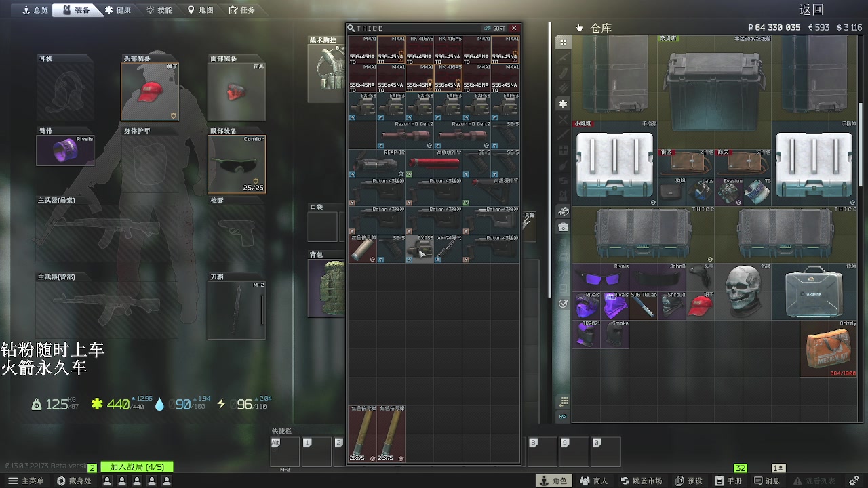Open settings with the gear icon
Viewport: 868px width, 488px height.
click(854, 481)
